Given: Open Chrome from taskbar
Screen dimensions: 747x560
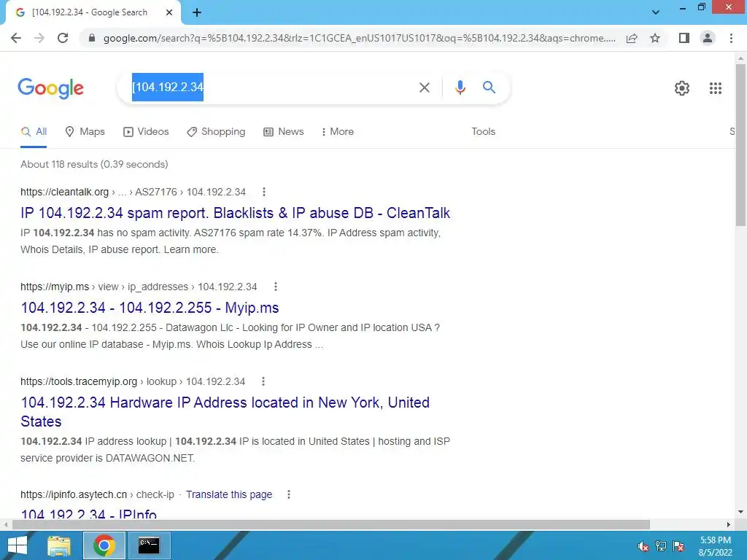Looking at the screenshot, I should tap(104, 545).
